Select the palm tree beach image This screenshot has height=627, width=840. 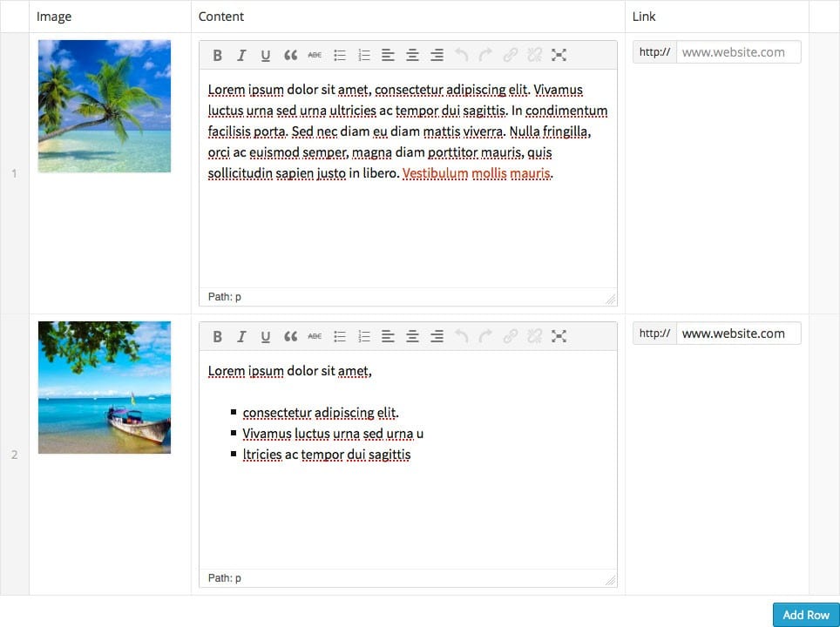coord(105,106)
